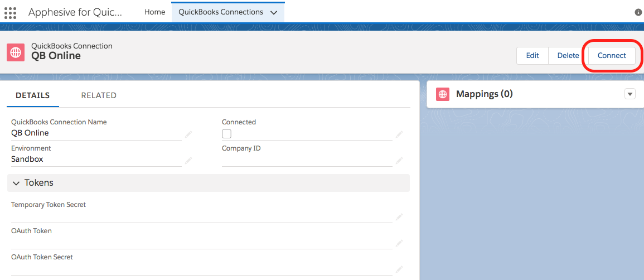The width and height of the screenshot is (644, 280).
Task: Edit QuickBooks Connection Name via pencil icon
Action: [188, 134]
